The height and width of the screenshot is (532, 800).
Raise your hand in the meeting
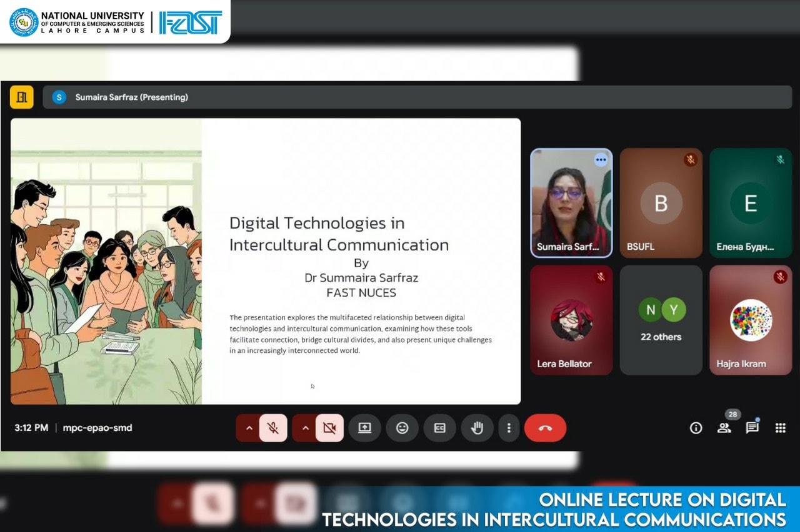pyautogui.click(x=477, y=428)
